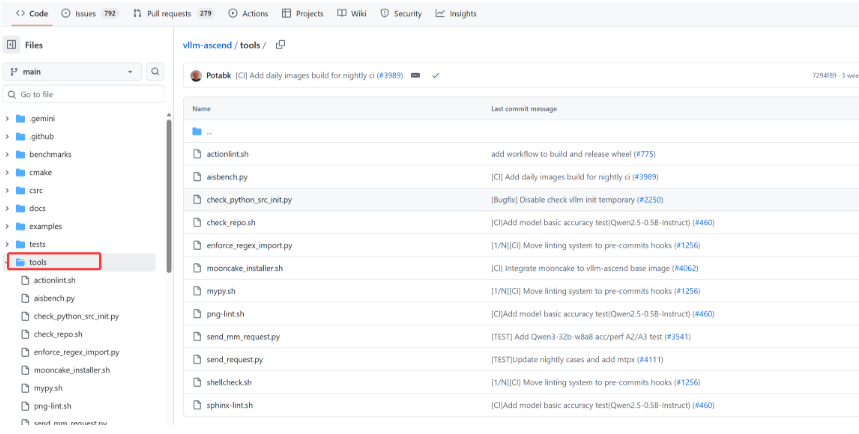Viewport: 859px width, 434px height.
Task: Open send_request.py in the file table
Action: tap(235, 359)
